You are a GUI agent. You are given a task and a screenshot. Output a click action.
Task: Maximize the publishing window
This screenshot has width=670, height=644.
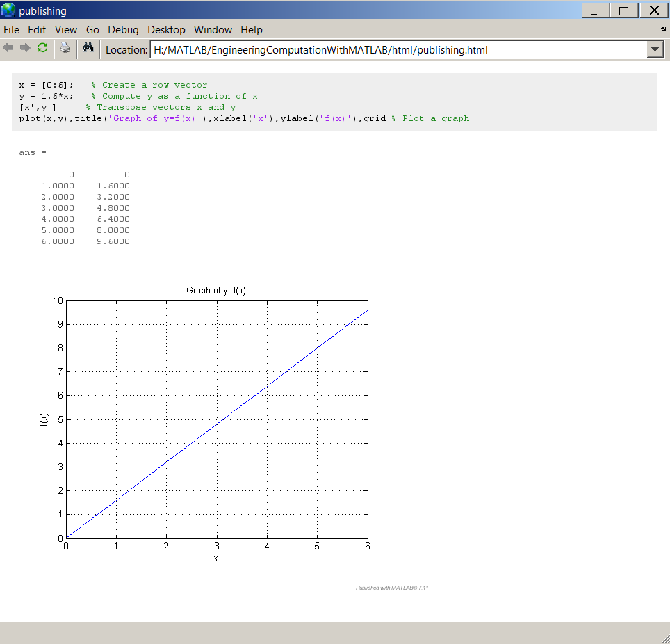623,10
